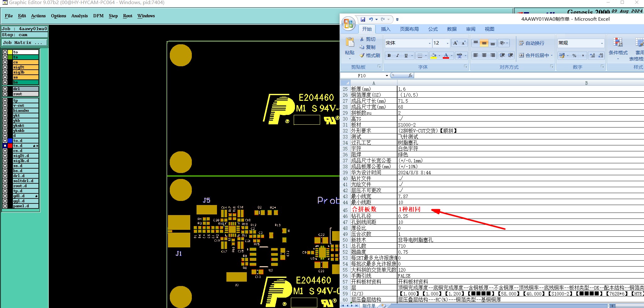The width and height of the screenshot is (644, 308).
Task: Increase indent in alignment group
Action: [511, 55]
